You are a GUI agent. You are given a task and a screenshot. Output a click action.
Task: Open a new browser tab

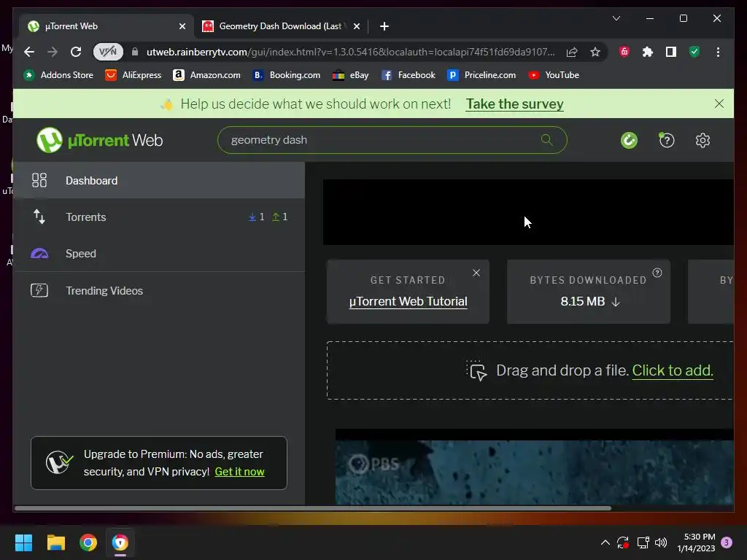(x=384, y=26)
